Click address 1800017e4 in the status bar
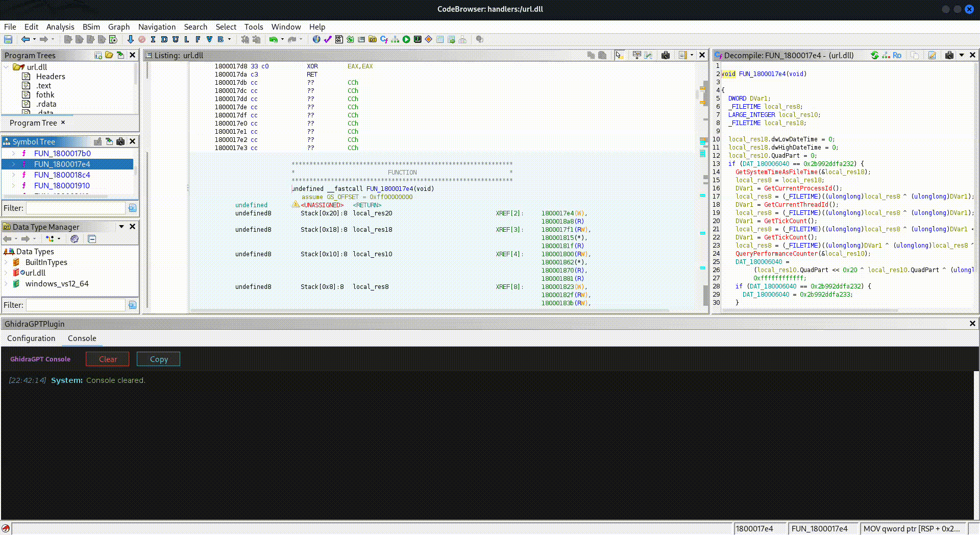Screen dimensions: 980x535 pos(754,529)
